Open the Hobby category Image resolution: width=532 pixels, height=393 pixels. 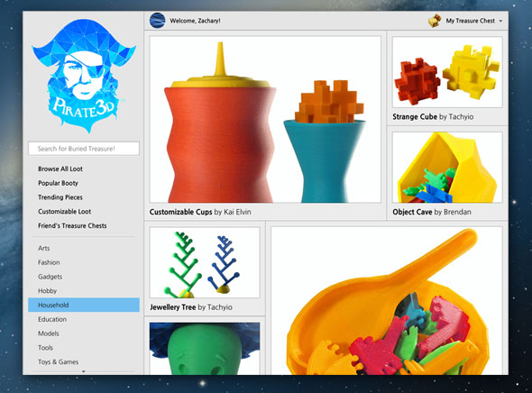(x=47, y=291)
